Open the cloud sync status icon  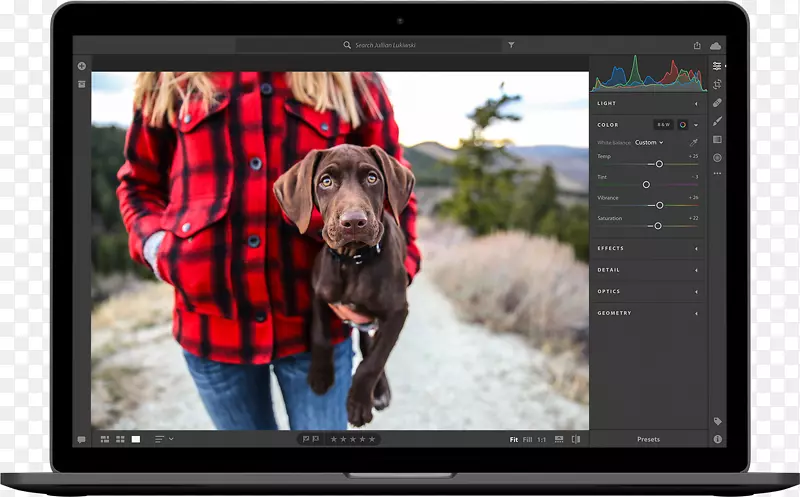[715, 46]
